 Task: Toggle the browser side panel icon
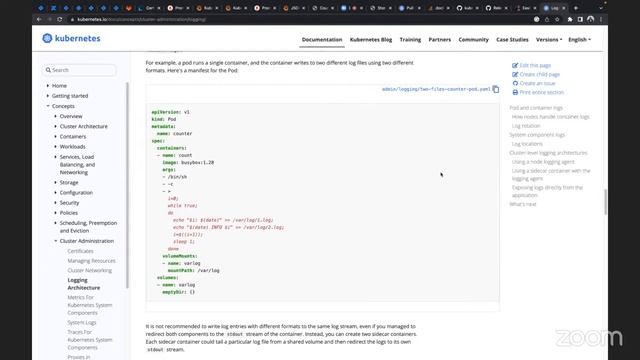(x=580, y=19)
